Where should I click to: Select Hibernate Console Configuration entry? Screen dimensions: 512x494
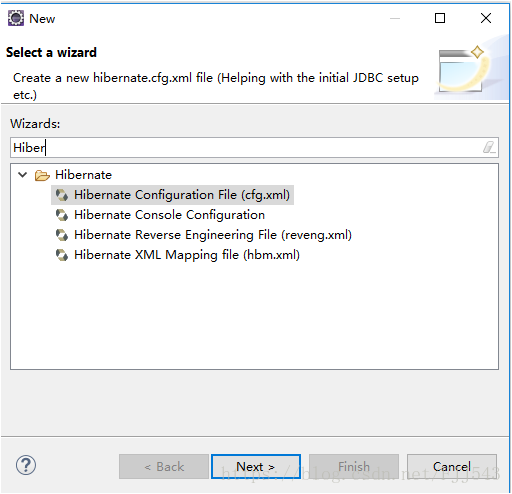pos(169,215)
